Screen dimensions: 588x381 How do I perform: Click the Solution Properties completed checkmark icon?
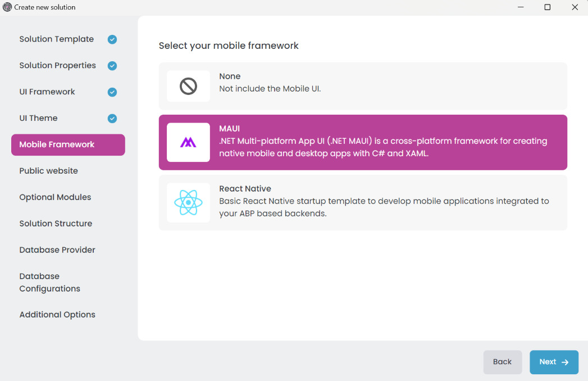[x=112, y=66]
